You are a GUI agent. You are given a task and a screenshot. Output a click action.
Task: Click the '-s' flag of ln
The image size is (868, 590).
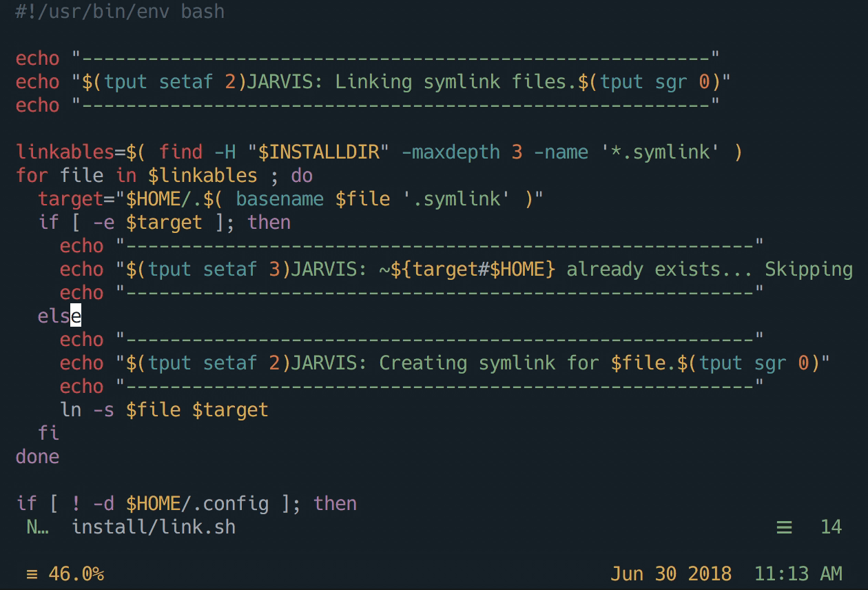pyautogui.click(x=104, y=409)
